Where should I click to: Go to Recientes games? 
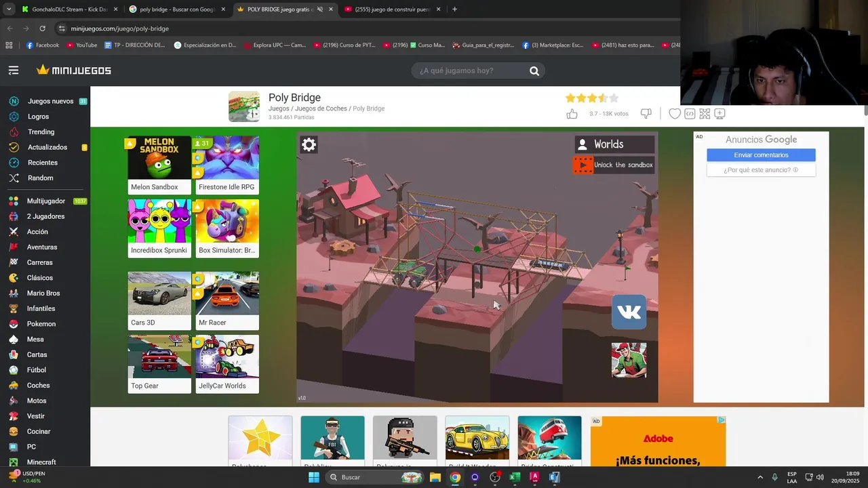coord(43,163)
